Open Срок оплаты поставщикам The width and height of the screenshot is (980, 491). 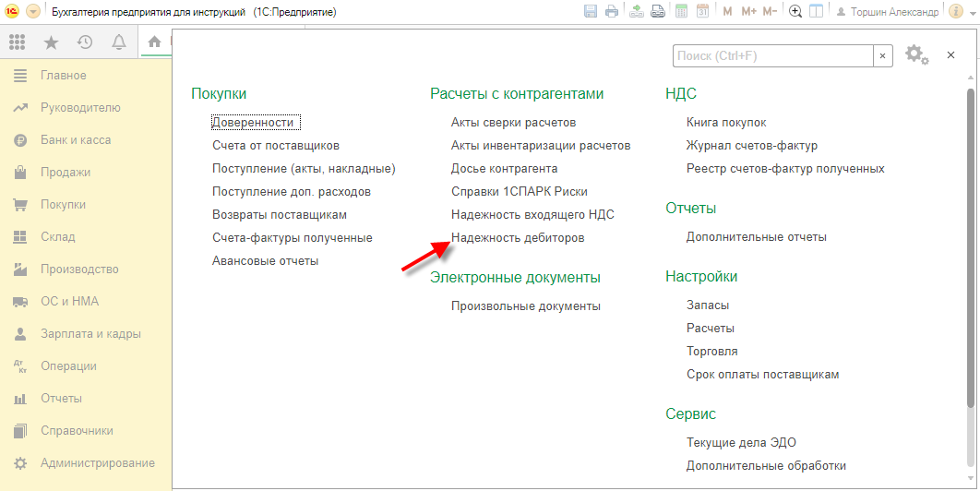[762, 375]
